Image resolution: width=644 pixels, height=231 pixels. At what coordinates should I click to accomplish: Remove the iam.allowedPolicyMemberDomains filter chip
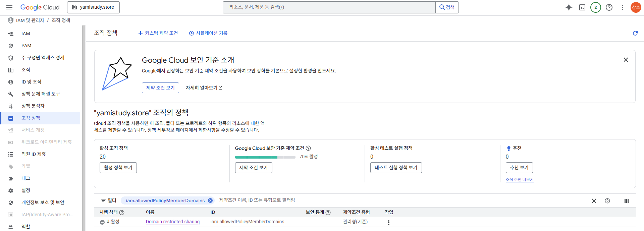[x=210, y=200]
